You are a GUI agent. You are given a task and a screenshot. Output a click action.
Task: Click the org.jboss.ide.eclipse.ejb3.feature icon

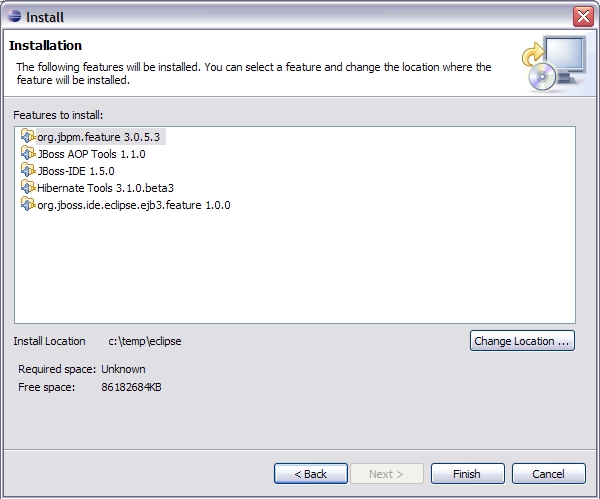point(28,205)
